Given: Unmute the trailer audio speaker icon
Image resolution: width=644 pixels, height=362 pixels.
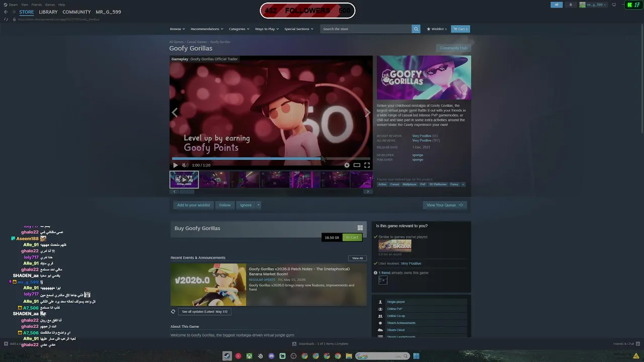Looking at the screenshot, I should point(185,165).
